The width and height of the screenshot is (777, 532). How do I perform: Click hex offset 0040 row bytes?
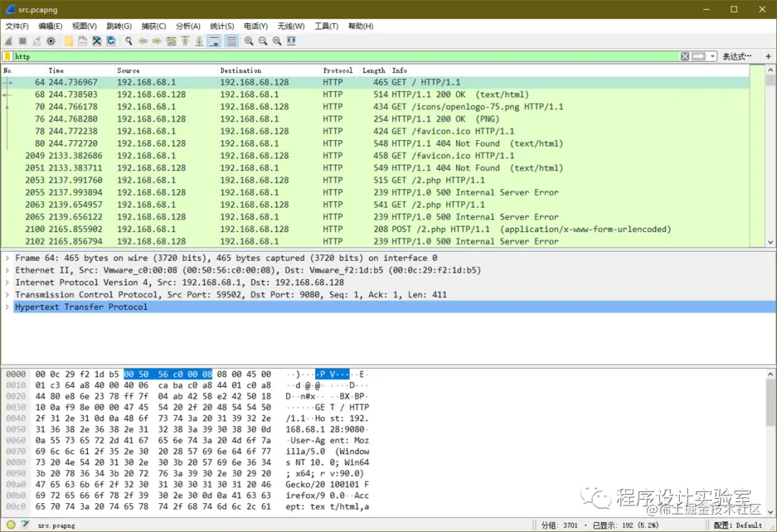click(153, 418)
